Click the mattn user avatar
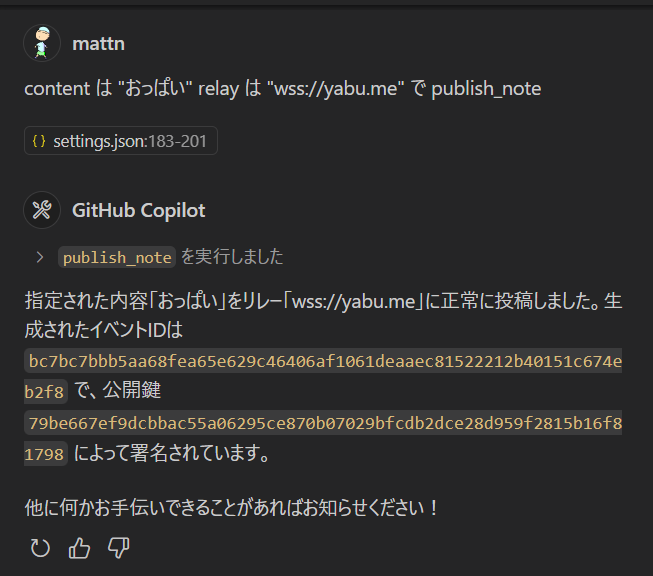 pos(42,43)
